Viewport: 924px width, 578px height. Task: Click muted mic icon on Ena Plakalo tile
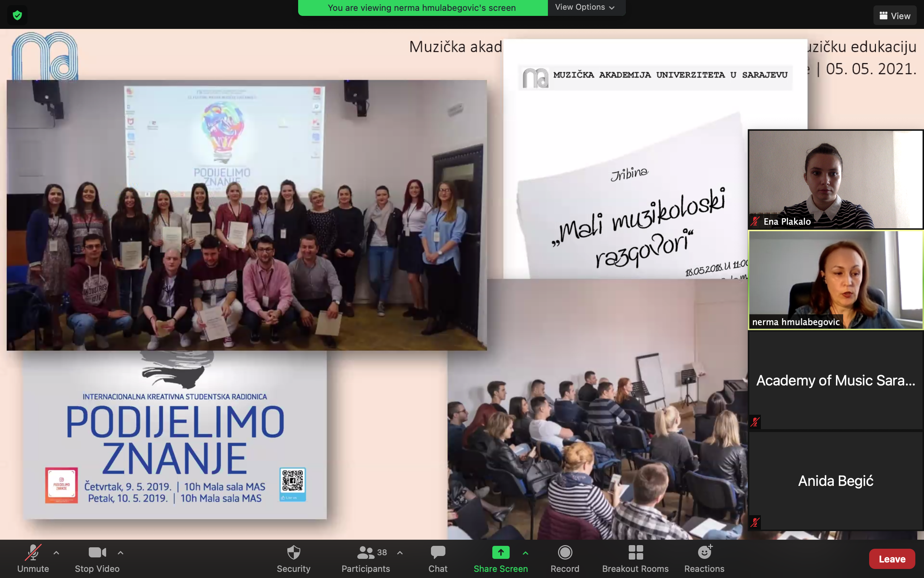755,221
